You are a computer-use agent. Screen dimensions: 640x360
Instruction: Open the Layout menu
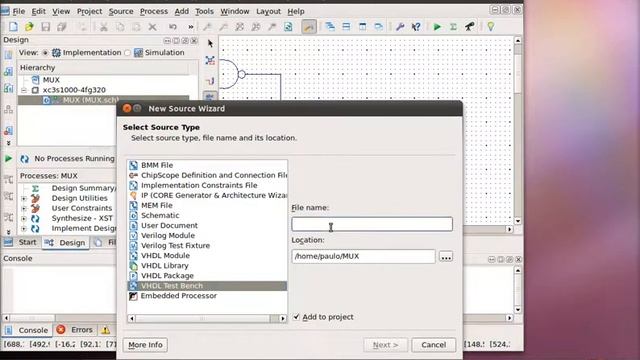tap(269, 11)
